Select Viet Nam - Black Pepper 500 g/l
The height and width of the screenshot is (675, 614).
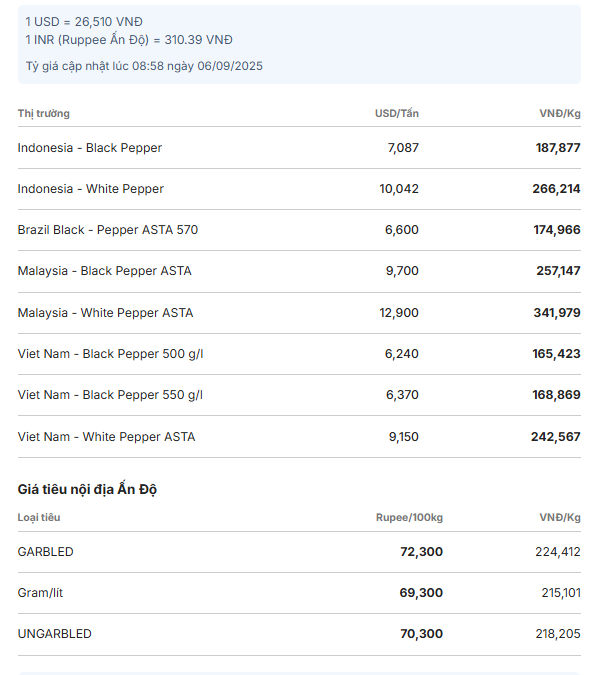click(110, 354)
